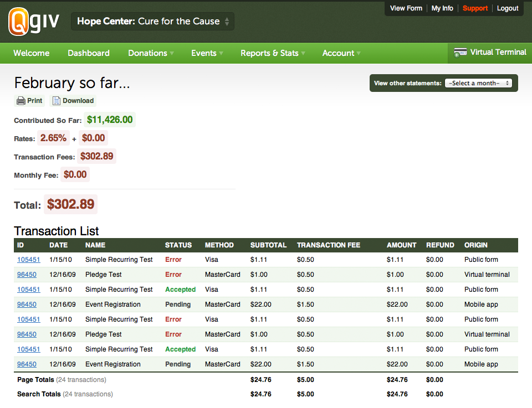Image resolution: width=532 pixels, height=408 pixels.
Task: Open the Select a month dropdown
Action: (478, 83)
